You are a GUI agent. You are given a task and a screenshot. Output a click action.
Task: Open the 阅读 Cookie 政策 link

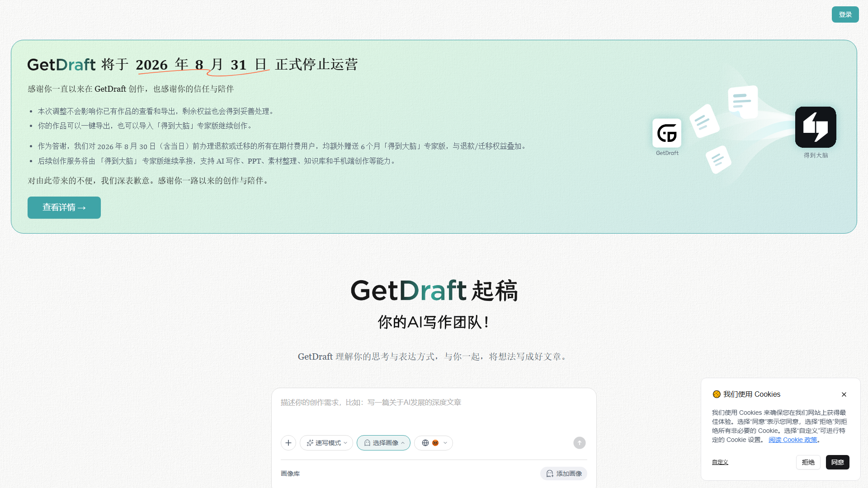point(793,440)
